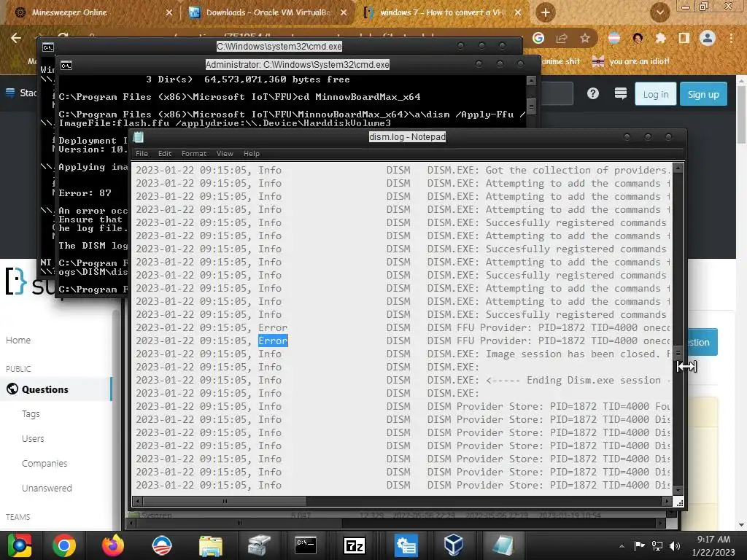747x560 pixels.
Task: Click Administrator cmd scrollbar up arrow
Action: 531,81
